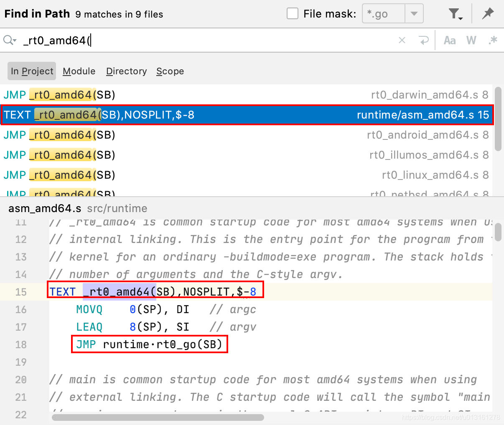Click line number 16 in gutter
504x425 pixels.
21,309
